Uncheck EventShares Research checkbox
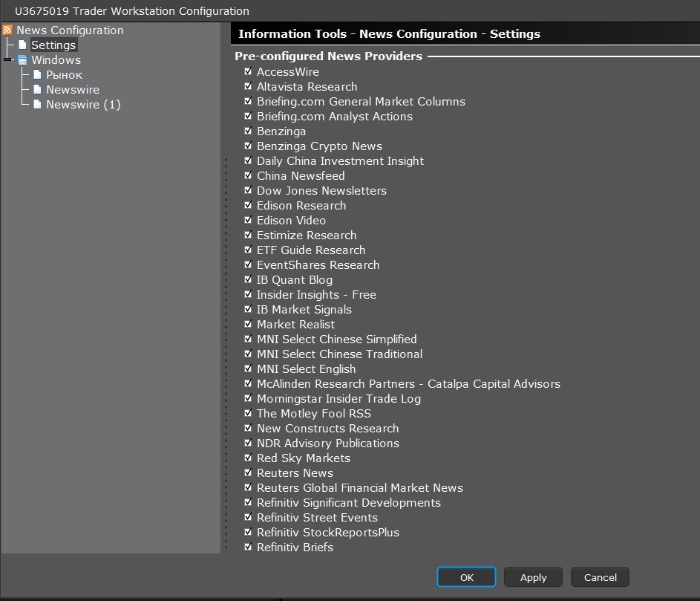This screenshot has width=700, height=601. click(x=248, y=264)
